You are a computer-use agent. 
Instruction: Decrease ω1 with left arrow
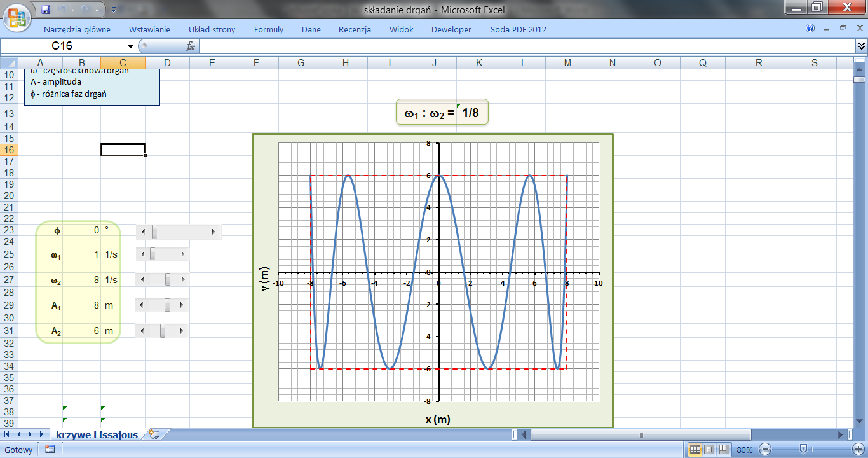[x=142, y=254]
